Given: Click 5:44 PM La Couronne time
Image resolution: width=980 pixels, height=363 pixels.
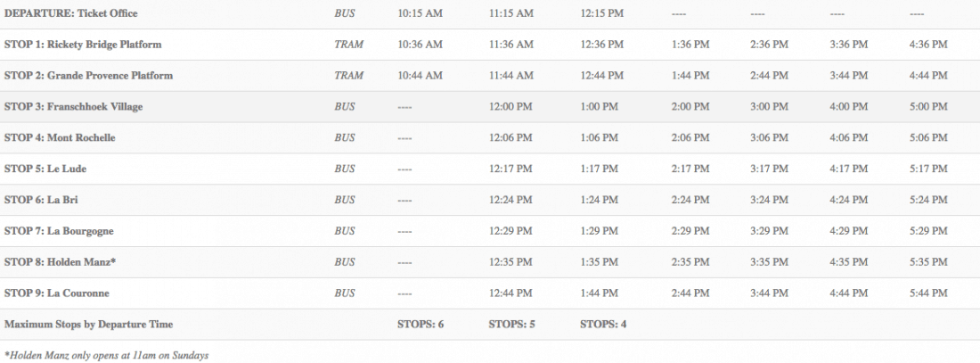Looking at the screenshot, I should coord(928,293).
